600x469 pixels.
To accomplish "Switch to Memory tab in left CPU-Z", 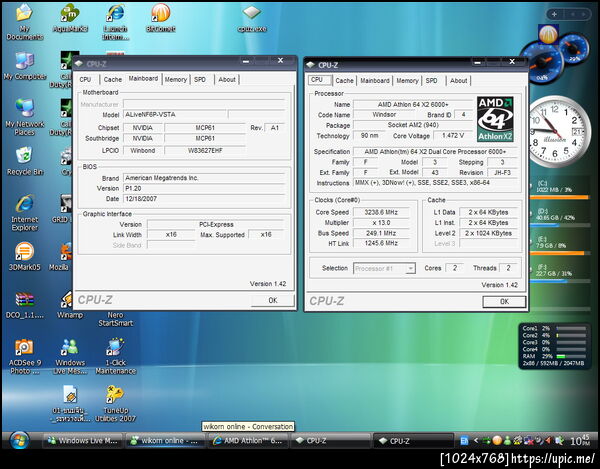I will (176, 80).
